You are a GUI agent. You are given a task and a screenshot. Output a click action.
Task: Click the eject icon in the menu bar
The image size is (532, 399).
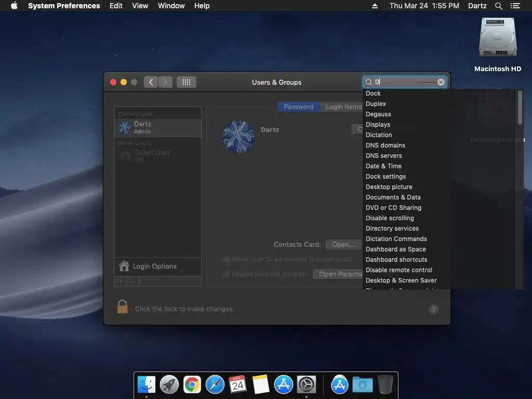(375, 6)
